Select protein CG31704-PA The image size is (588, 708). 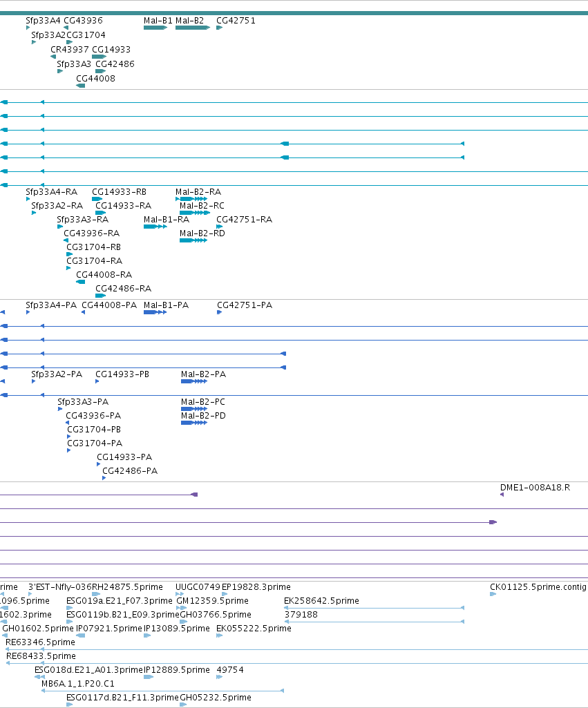click(95, 443)
